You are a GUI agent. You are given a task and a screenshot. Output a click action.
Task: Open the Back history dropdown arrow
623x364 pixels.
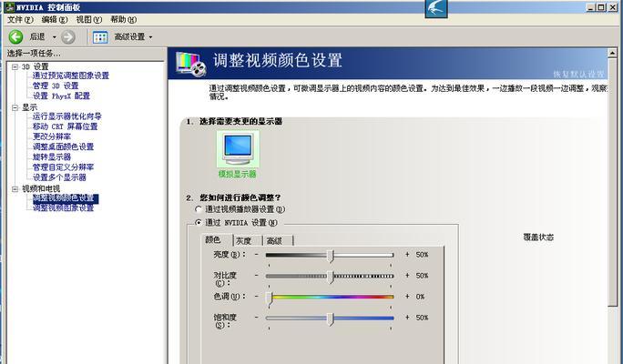coord(55,37)
